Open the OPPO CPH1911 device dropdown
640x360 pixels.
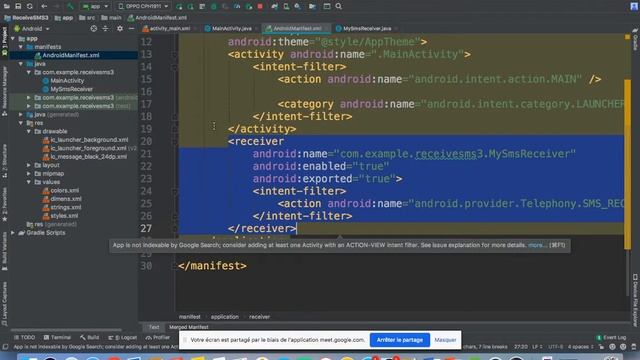pos(143,6)
